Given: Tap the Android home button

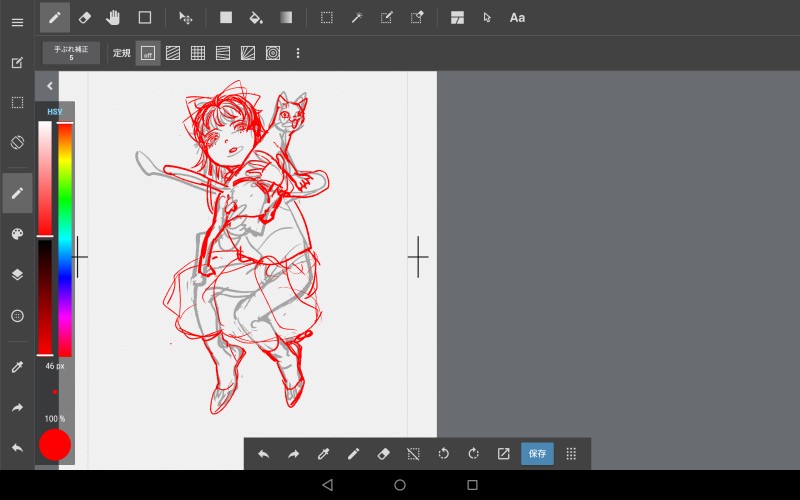Looking at the screenshot, I should click(400, 485).
